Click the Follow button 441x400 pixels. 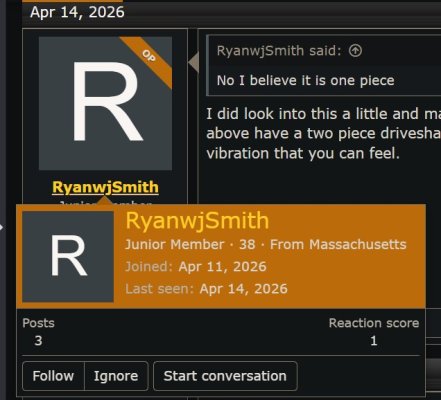(53, 376)
